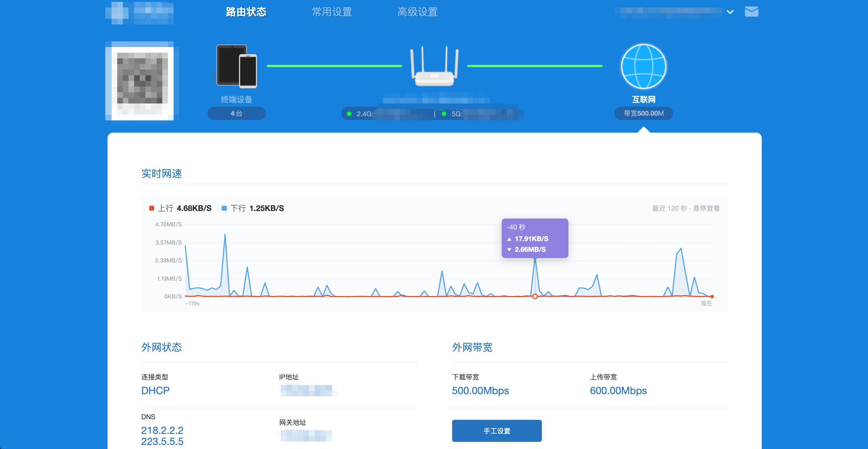Click the -40秒 chart hover marker
This screenshot has width=868, height=449.
click(535, 296)
